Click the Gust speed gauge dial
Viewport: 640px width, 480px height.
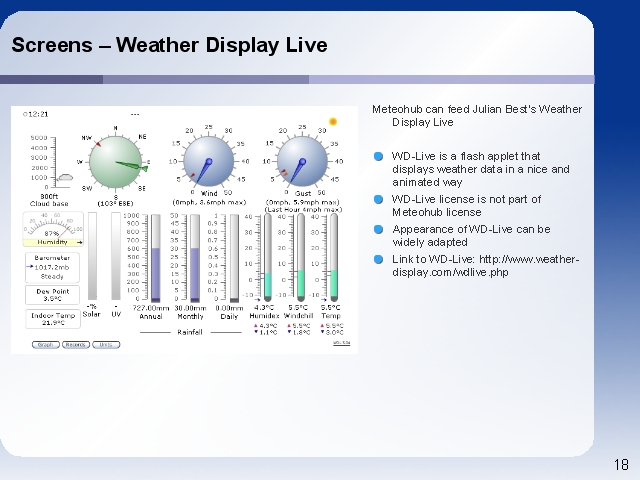coord(302,161)
